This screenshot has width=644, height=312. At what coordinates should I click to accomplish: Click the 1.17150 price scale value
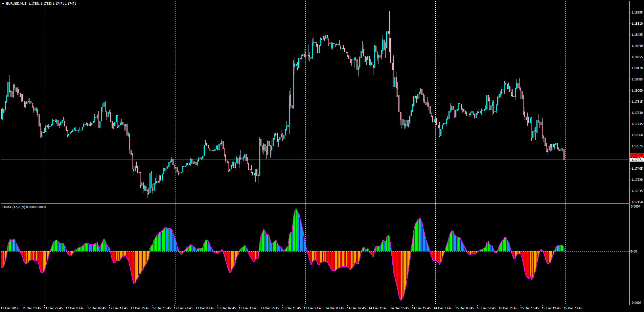(637, 202)
